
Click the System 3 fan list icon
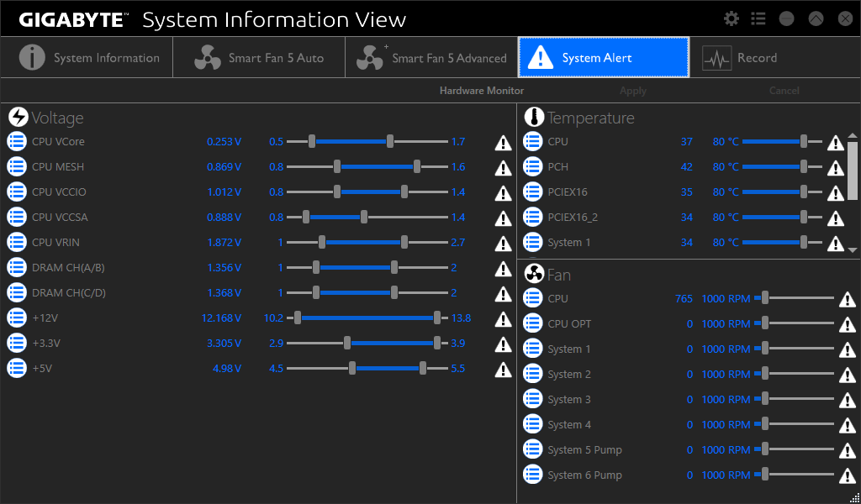(x=532, y=399)
